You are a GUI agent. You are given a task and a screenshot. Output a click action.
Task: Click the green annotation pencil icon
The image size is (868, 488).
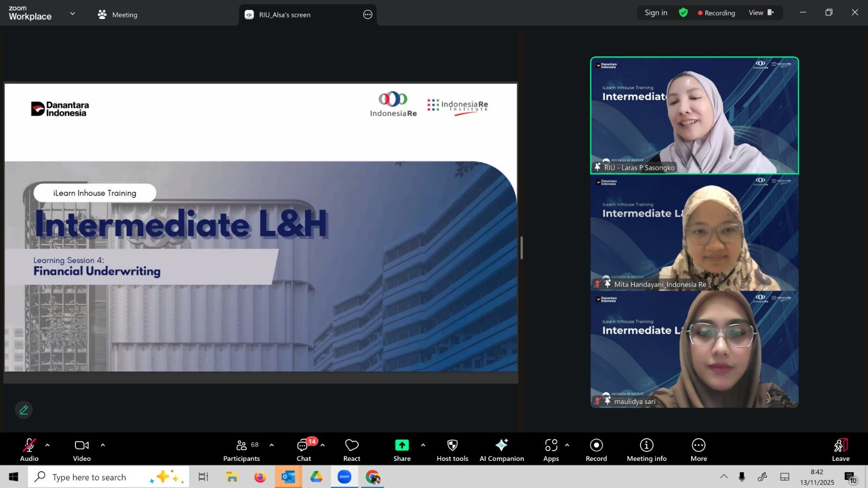pos(24,410)
